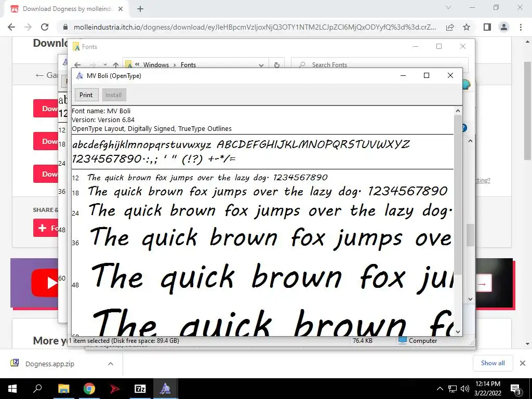This screenshot has width=532, height=399.
Task: Refresh the Fonts folder view
Action: click(277, 65)
